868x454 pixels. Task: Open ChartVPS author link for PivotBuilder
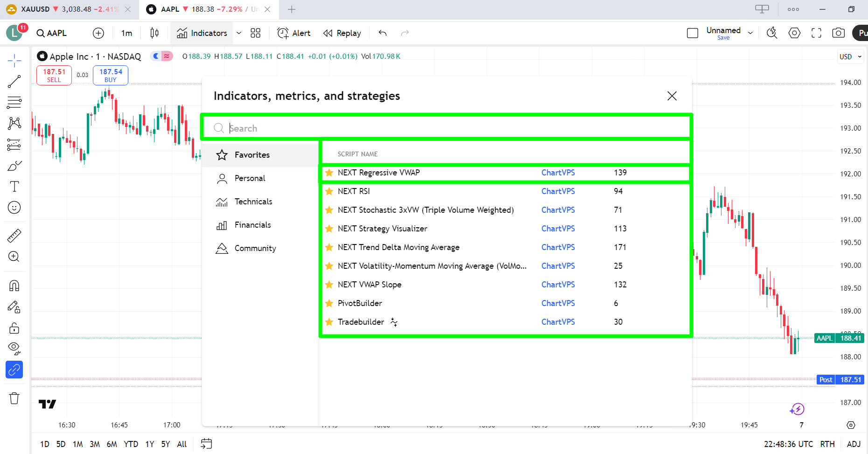tap(558, 303)
